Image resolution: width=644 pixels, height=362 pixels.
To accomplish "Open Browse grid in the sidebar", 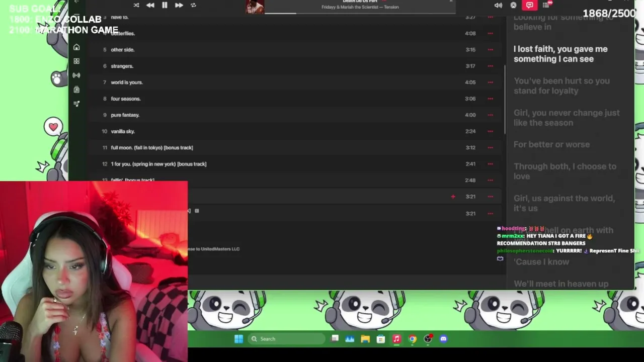I will point(76,61).
